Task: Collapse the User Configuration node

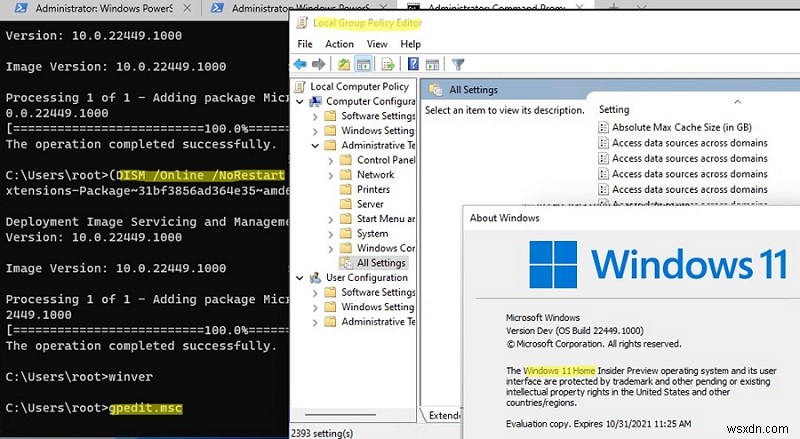Action: 299,278
